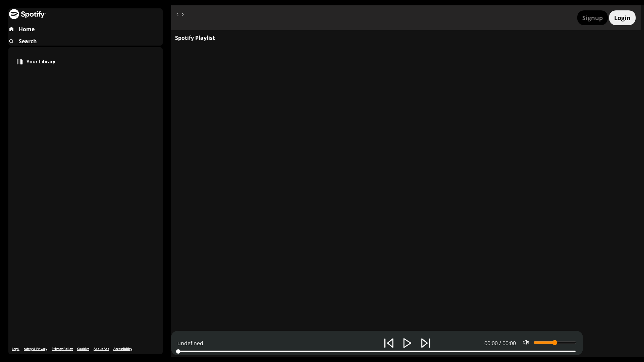Click the orange volume slider
Image resolution: width=644 pixels, height=362 pixels.
555,343
